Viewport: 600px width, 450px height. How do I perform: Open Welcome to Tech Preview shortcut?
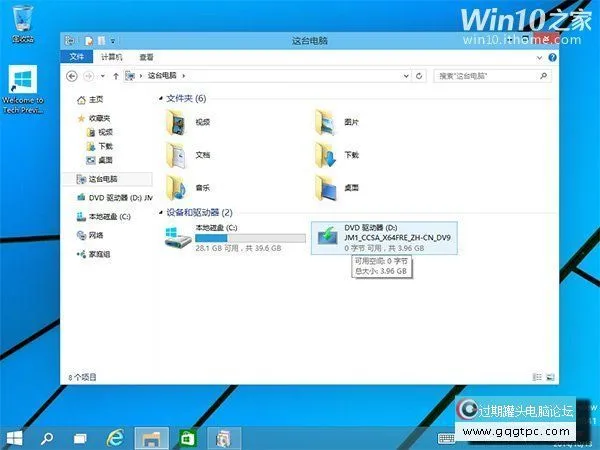click(x=23, y=90)
